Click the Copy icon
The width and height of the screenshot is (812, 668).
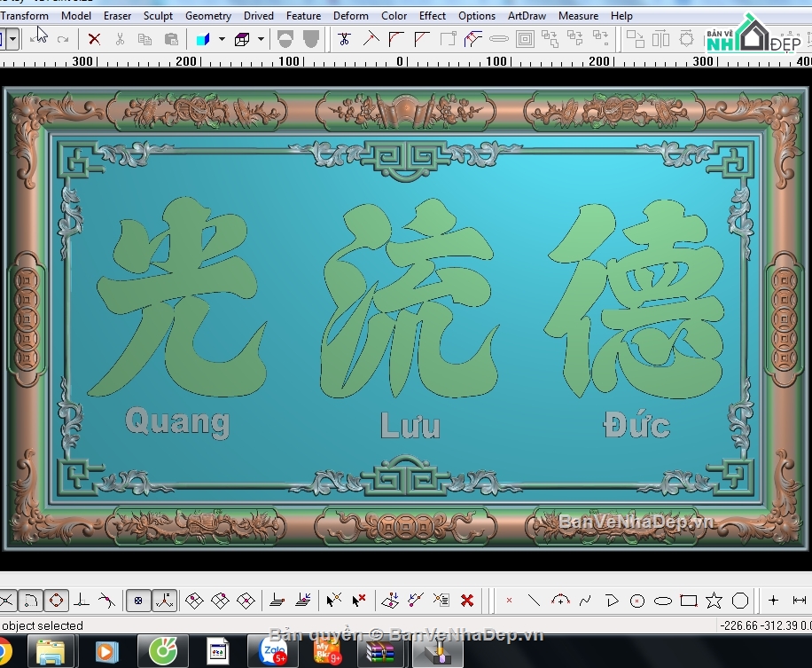click(x=144, y=39)
